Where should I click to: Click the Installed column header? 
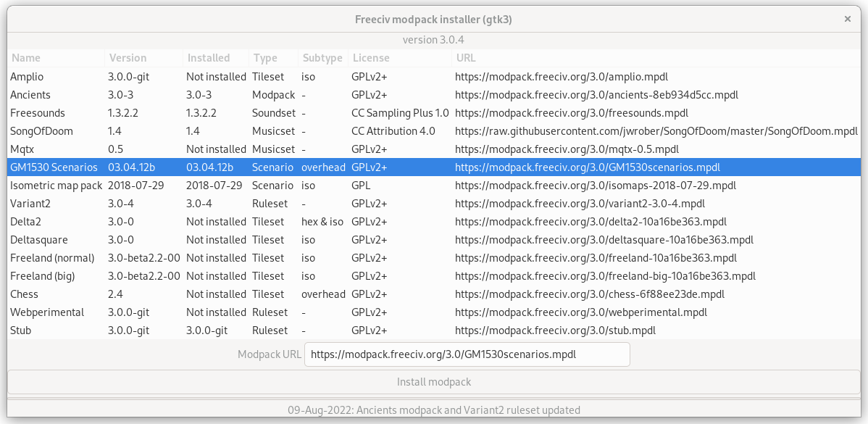208,58
